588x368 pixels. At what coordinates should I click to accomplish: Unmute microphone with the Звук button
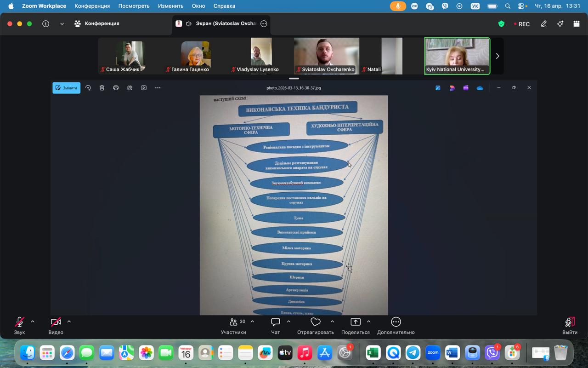pos(19,326)
